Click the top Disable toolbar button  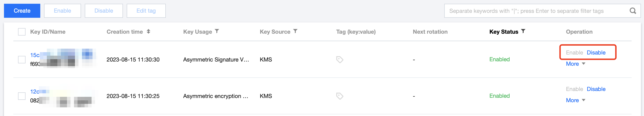[104, 11]
